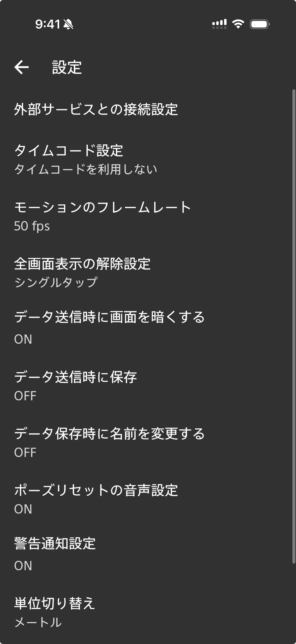This screenshot has width=296, height=644.
Task: Tap the battery status icon
Action: coord(260,24)
